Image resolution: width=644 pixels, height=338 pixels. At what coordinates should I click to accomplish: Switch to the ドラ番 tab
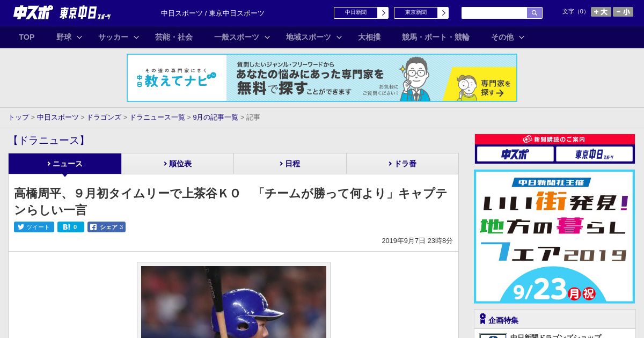[402, 164]
